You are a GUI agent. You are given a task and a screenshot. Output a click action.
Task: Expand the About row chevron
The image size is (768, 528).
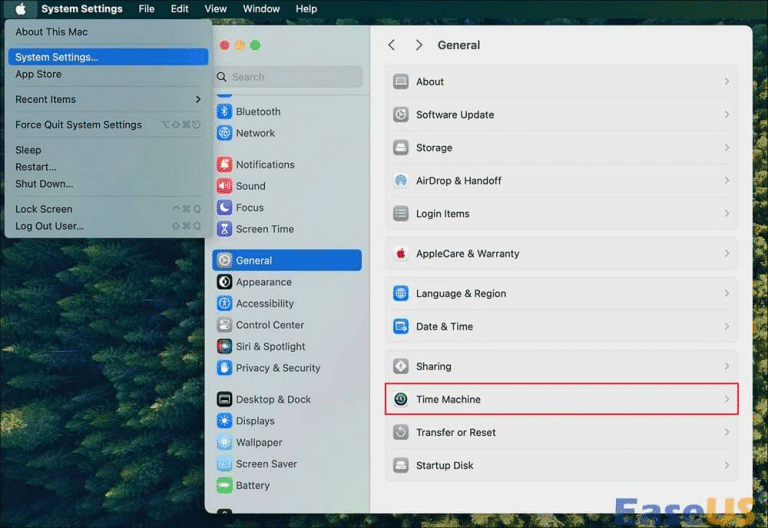click(x=726, y=82)
